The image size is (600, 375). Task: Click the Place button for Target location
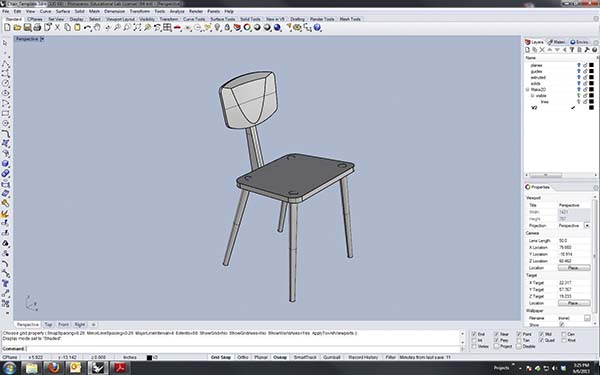574,303
